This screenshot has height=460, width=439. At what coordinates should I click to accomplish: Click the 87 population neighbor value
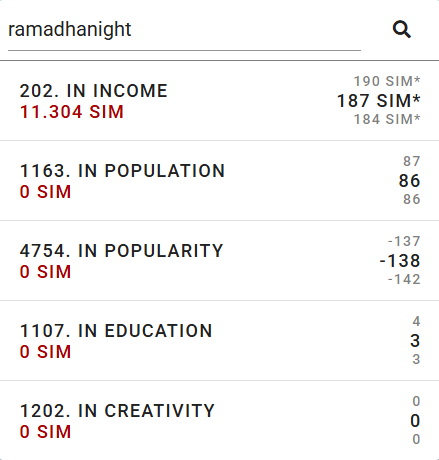point(412,161)
